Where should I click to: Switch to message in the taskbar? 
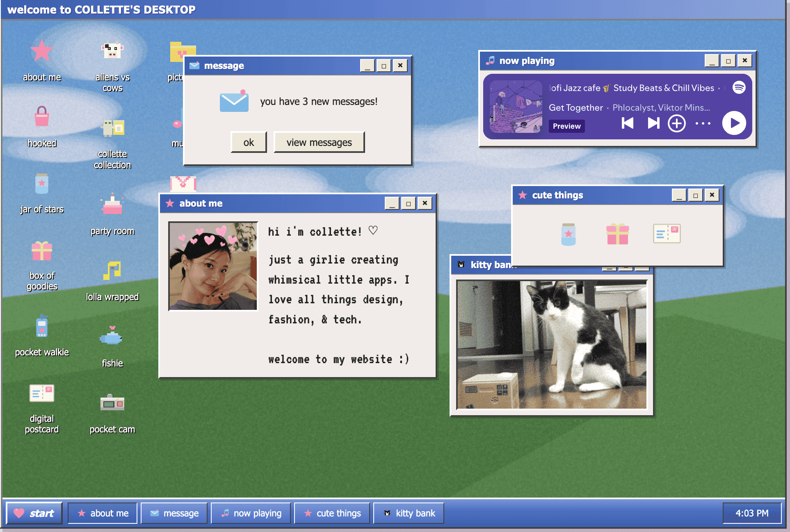point(174,513)
